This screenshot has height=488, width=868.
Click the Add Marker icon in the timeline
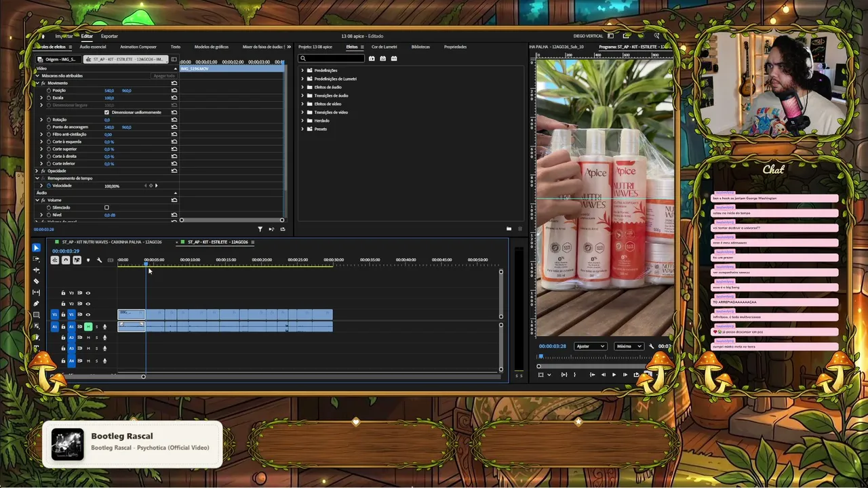(87, 260)
